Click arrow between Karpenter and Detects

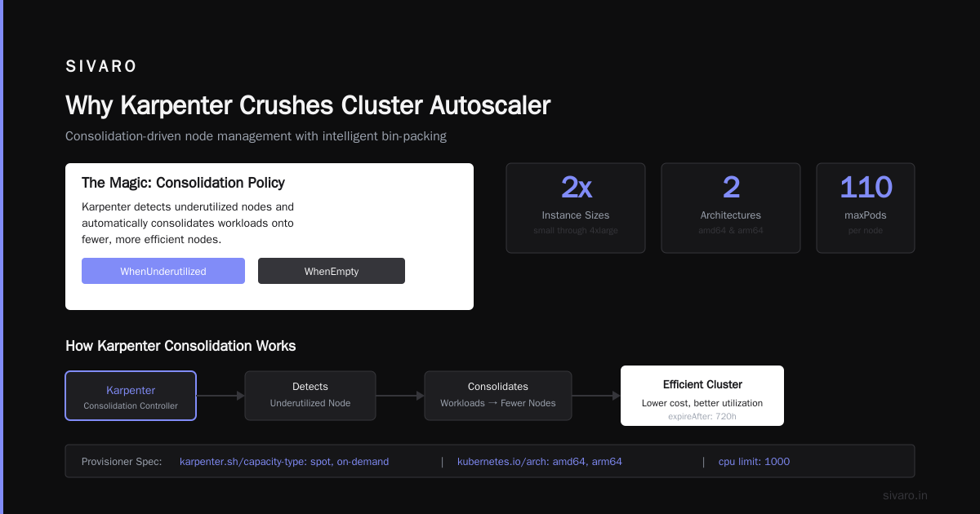coord(220,396)
